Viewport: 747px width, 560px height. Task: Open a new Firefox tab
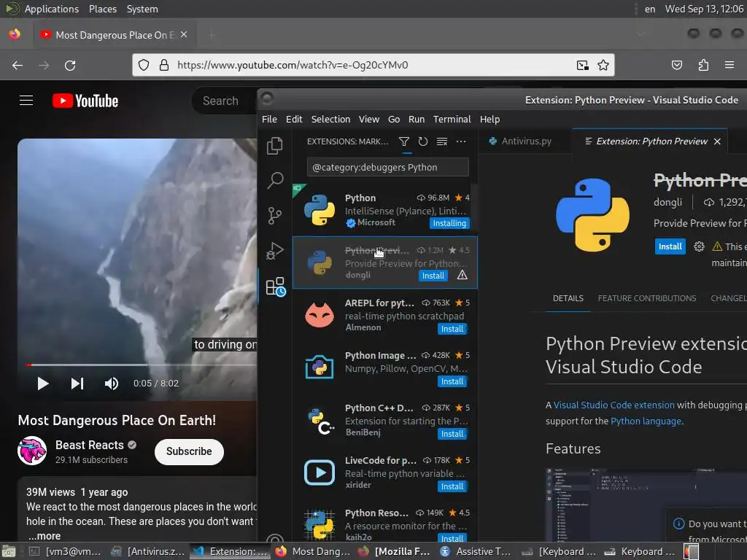pyautogui.click(x=212, y=35)
